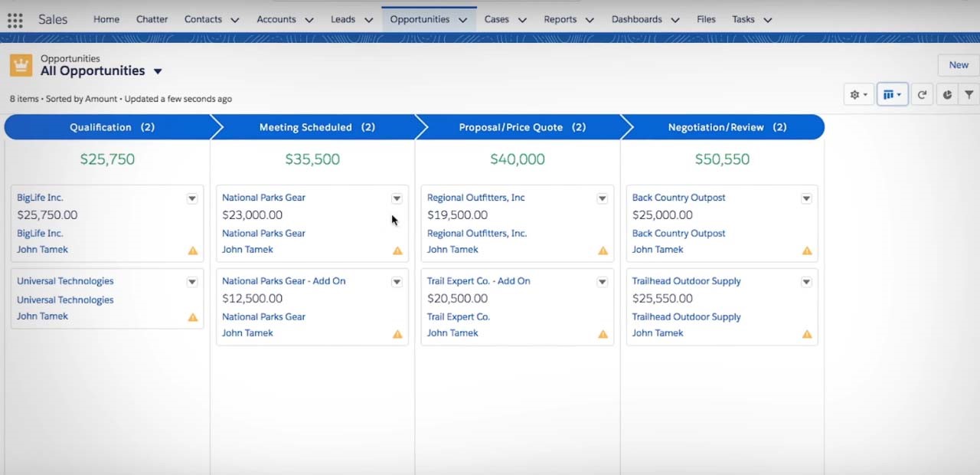This screenshot has height=475, width=980.
Task: Expand National Parks Gear - Add On card menu
Action: click(397, 282)
